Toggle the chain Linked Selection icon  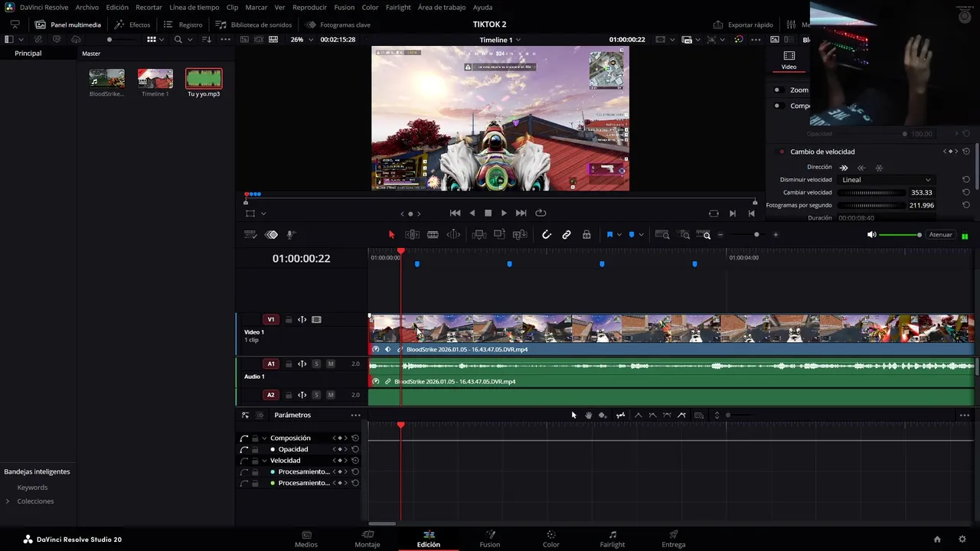coord(567,235)
